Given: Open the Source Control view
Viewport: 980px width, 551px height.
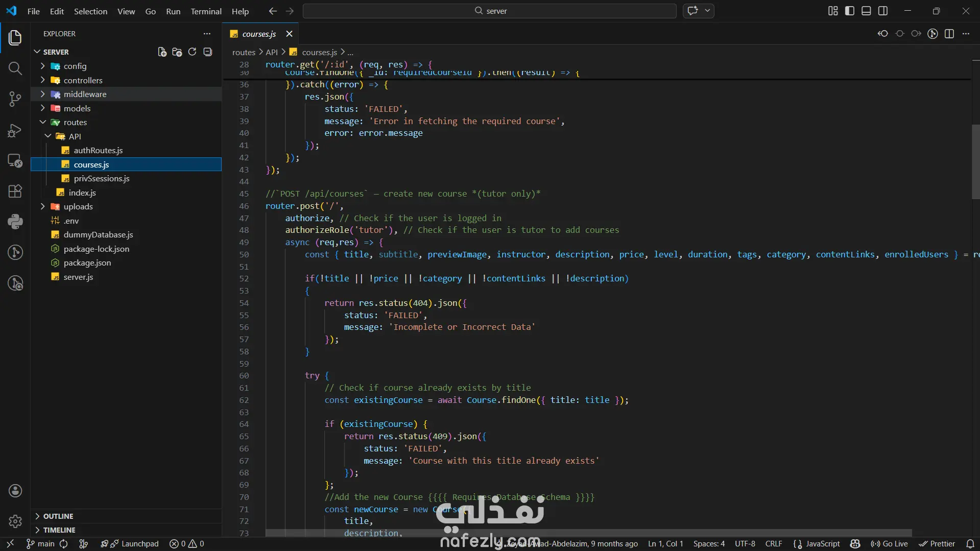Looking at the screenshot, I should pos(15,99).
